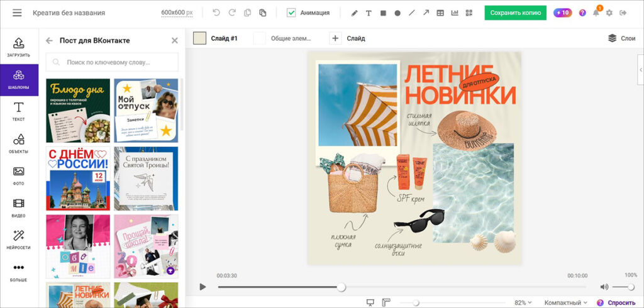
Task: Select the Святой Троицы template thumbnail
Action: [146, 179]
